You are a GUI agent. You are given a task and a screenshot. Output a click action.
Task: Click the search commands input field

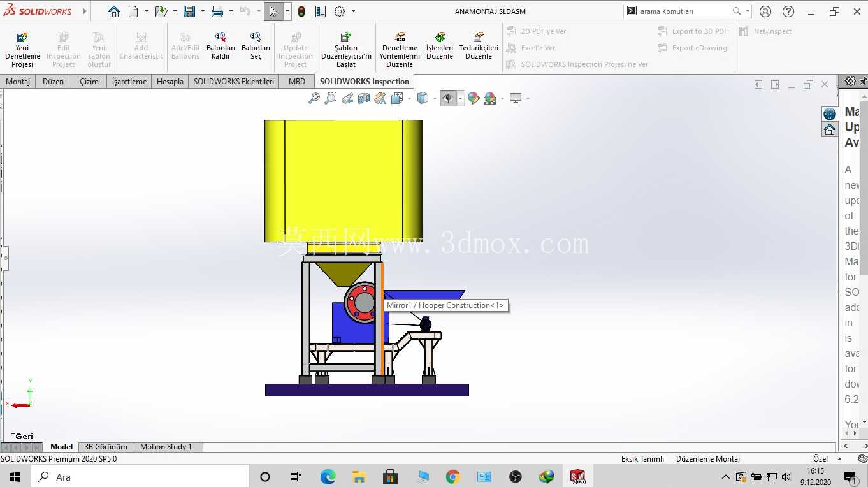684,11
